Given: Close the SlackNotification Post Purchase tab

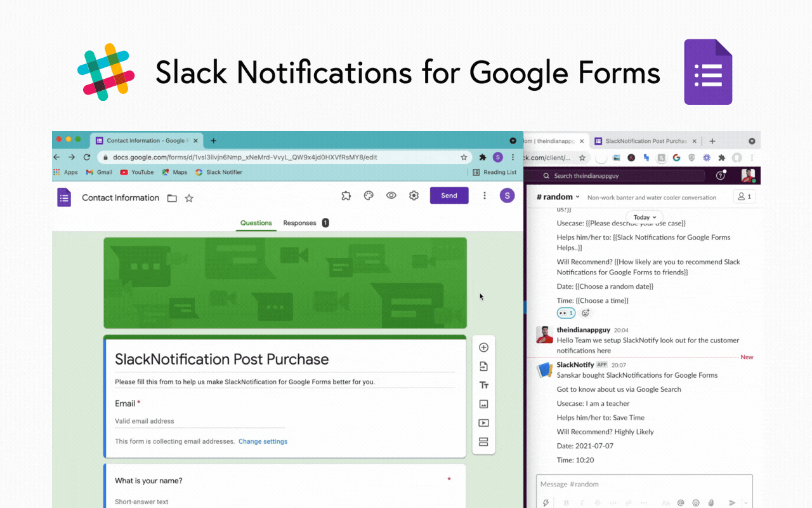Looking at the screenshot, I should coord(694,141).
